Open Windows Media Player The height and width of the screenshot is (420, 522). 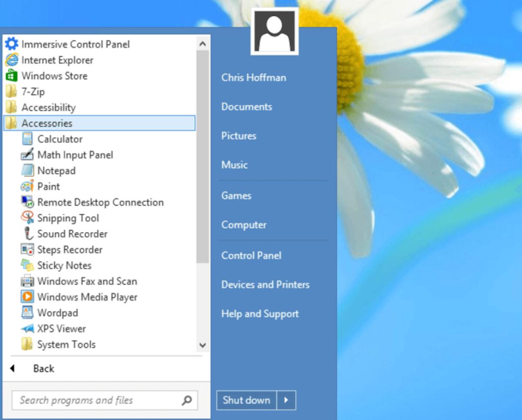(87, 297)
